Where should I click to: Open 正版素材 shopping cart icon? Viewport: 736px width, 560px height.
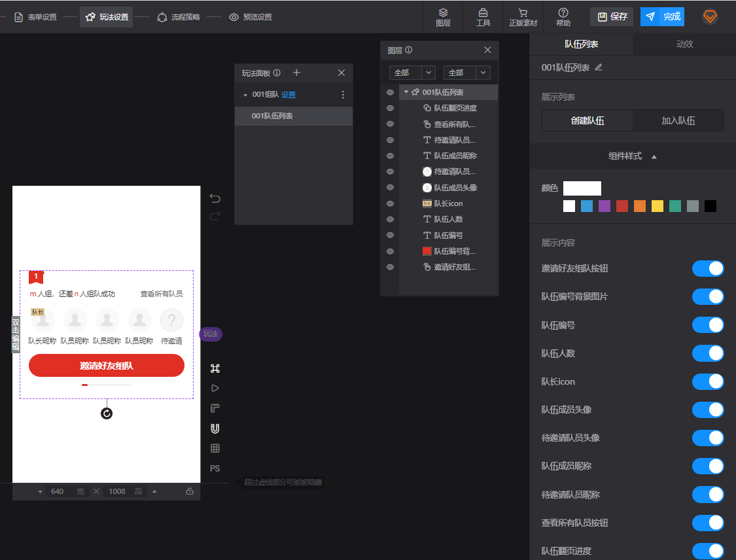point(523,17)
